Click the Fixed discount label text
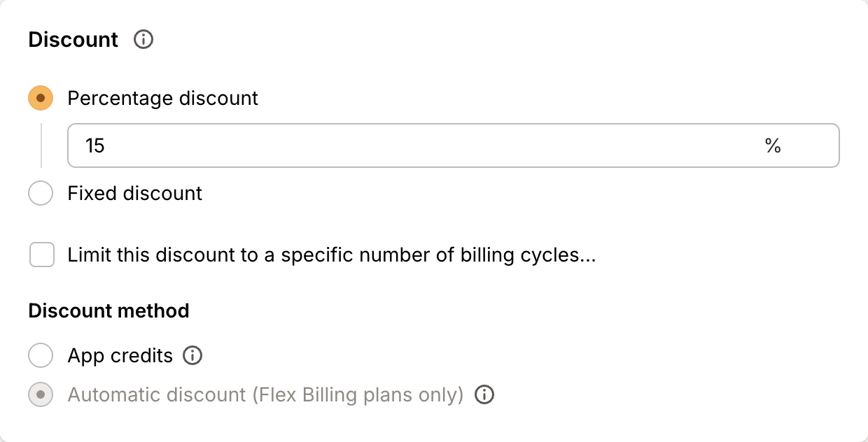The height and width of the screenshot is (442, 868). coord(134,193)
